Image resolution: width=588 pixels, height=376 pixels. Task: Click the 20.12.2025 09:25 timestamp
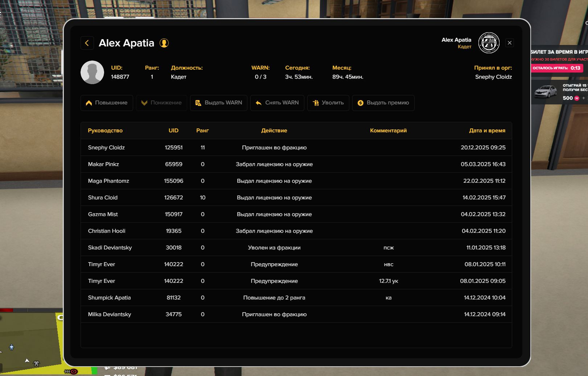pyautogui.click(x=483, y=148)
